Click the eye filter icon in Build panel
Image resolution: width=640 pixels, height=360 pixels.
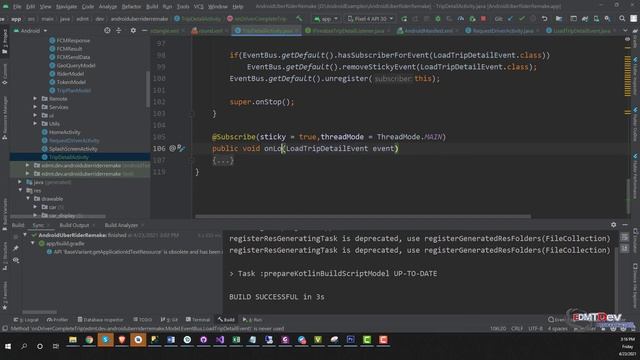point(16,260)
